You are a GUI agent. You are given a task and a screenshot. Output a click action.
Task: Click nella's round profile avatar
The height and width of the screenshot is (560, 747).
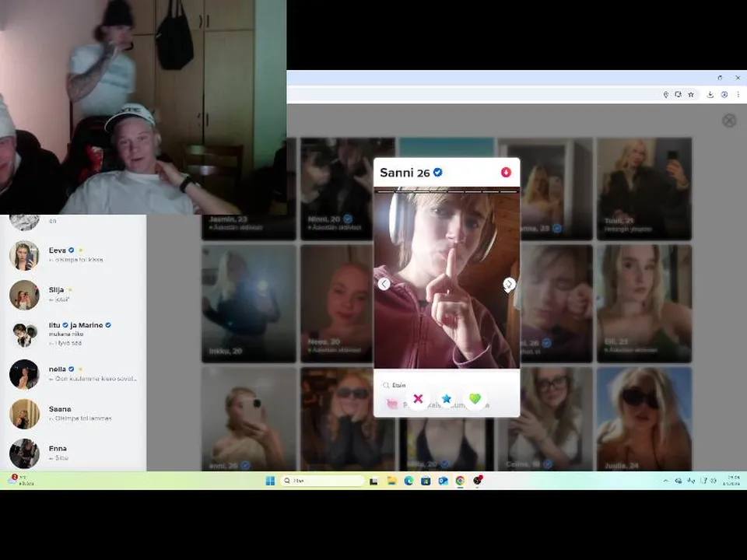point(24,374)
